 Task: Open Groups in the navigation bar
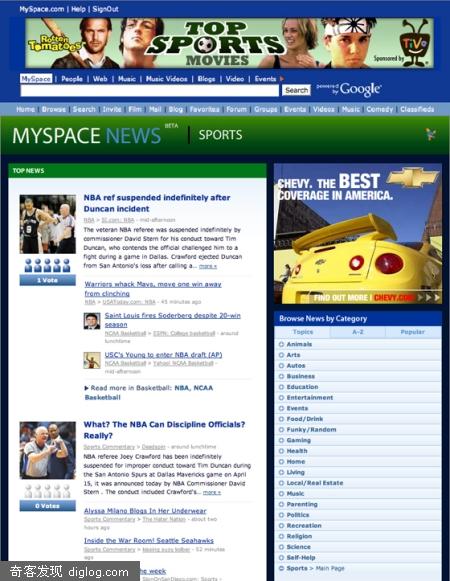(265, 109)
